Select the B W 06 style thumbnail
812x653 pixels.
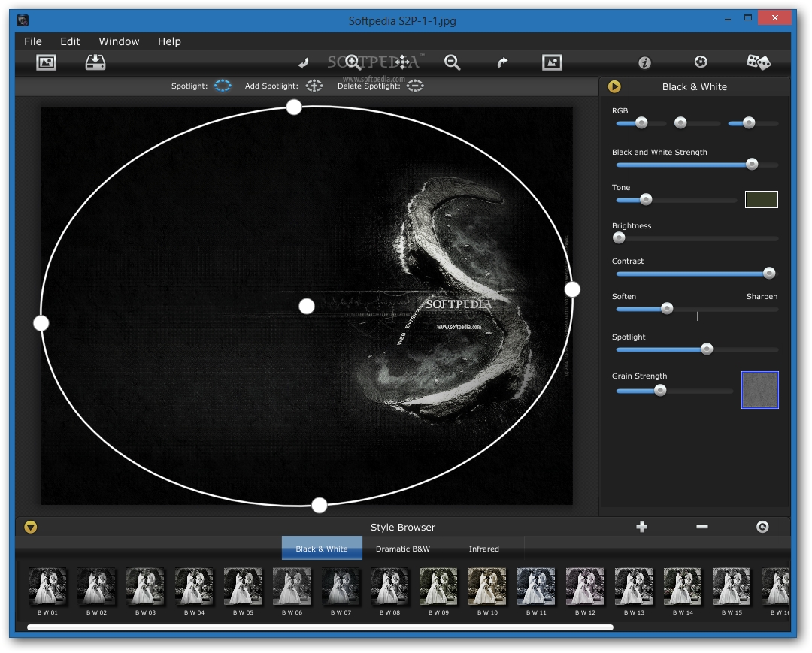[292, 586]
